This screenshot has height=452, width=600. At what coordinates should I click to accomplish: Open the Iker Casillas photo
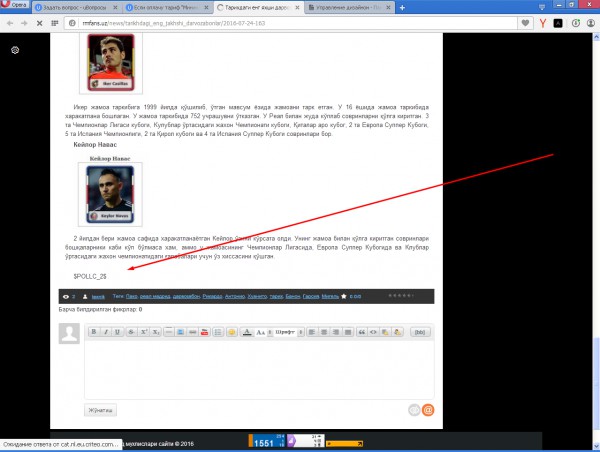click(111, 62)
